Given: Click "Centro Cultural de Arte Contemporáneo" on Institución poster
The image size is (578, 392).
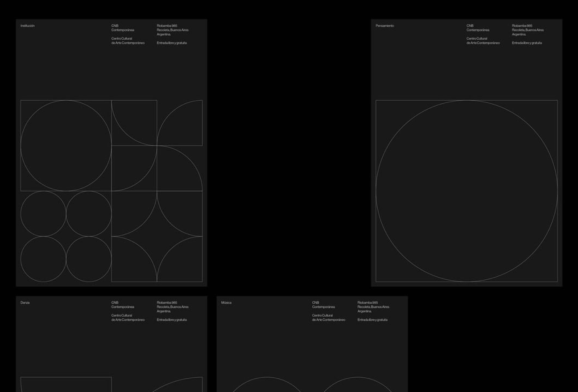Looking at the screenshot, I should click(x=128, y=41).
